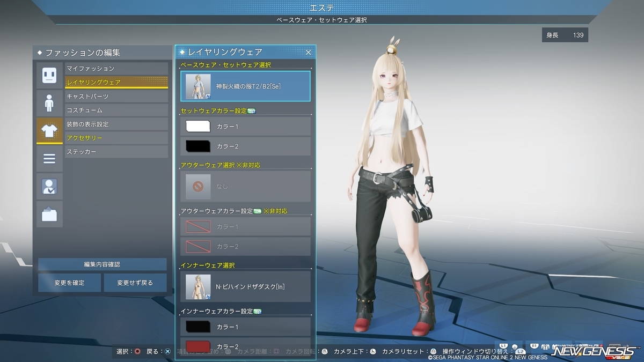Open キャストパーツ menu item

pos(116,96)
